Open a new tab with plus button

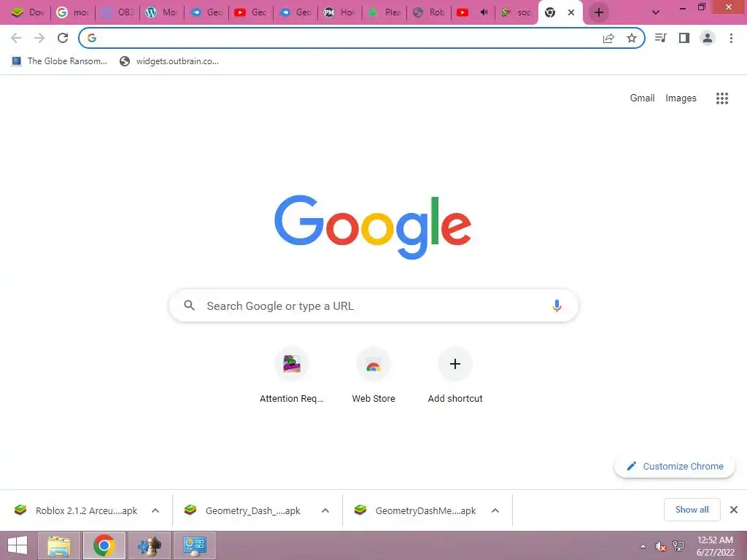point(599,13)
